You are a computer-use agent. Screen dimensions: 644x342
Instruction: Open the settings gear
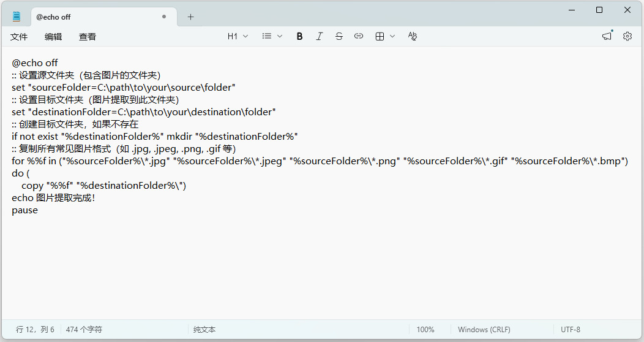pyautogui.click(x=627, y=37)
